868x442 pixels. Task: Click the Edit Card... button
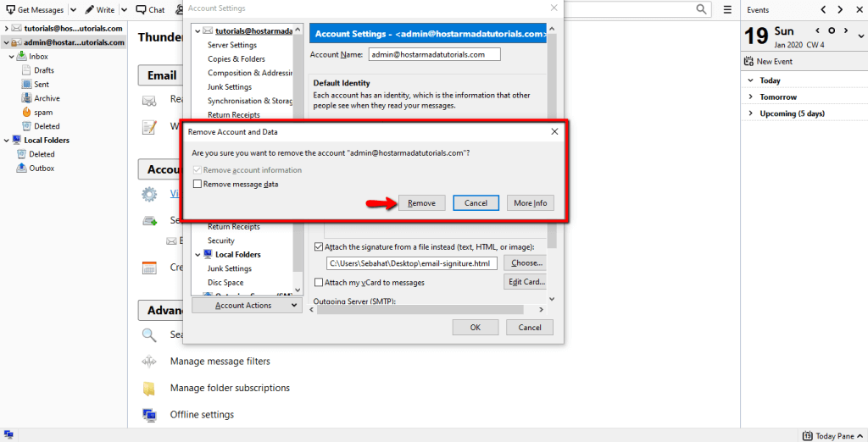526,282
